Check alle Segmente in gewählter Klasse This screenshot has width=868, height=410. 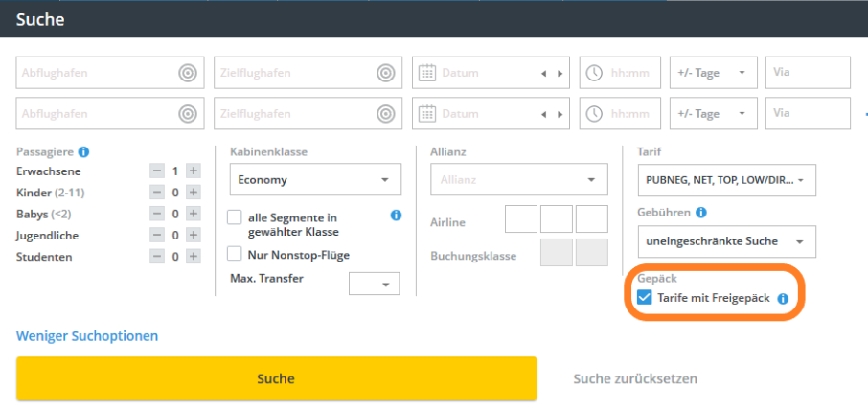[x=234, y=217]
